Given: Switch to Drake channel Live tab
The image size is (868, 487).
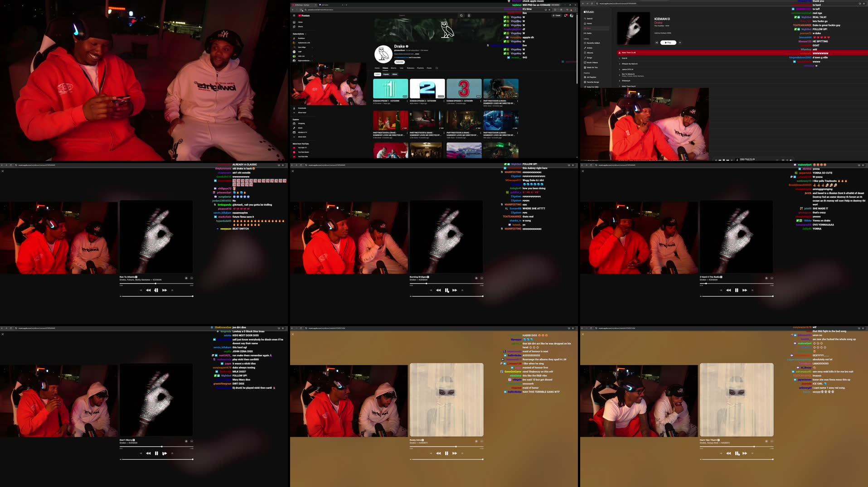Looking at the screenshot, I should (x=402, y=68).
